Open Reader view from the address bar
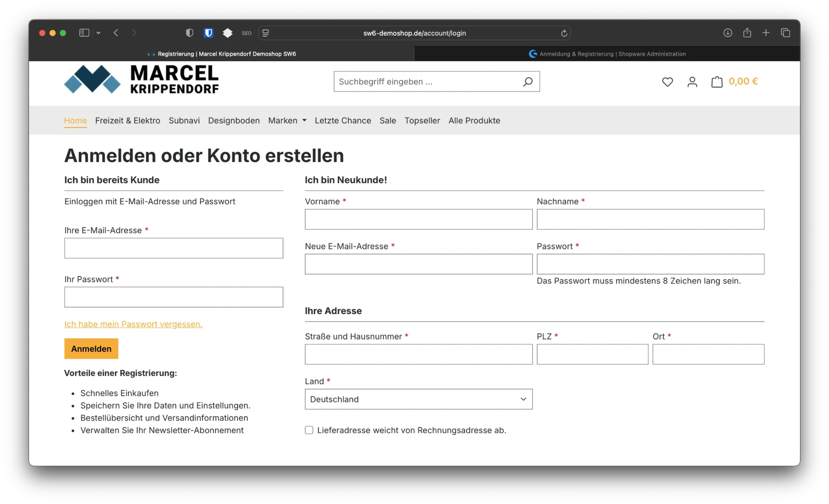The width and height of the screenshot is (829, 504). click(x=265, y=33)
